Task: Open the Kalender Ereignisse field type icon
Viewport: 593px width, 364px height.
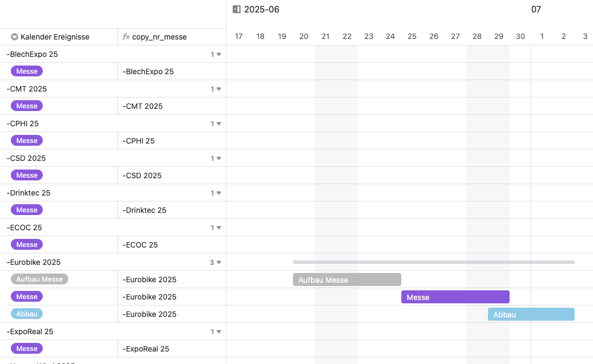Action: tap(15, 37)
